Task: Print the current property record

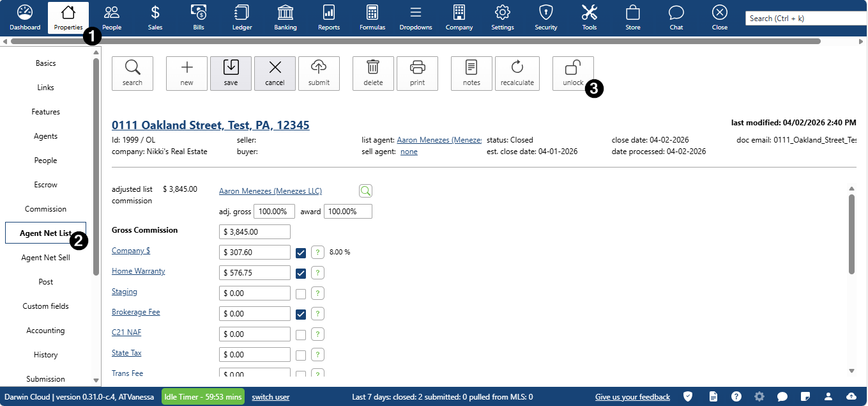Action: (417, 73)
